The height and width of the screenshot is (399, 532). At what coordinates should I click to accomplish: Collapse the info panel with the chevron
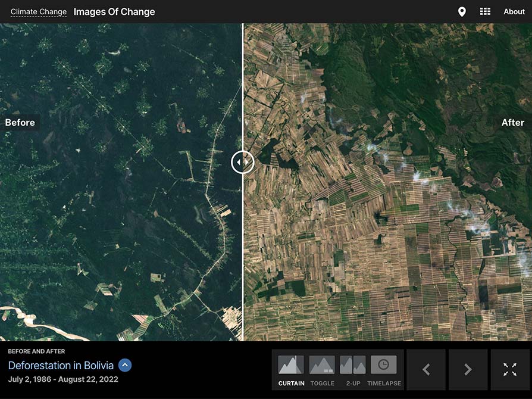pos(124,366)
